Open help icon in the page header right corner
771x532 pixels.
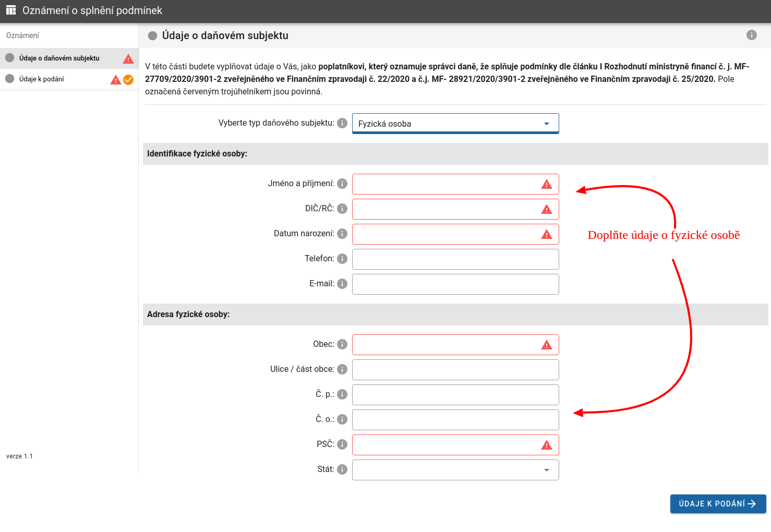[x=751, y=35]
